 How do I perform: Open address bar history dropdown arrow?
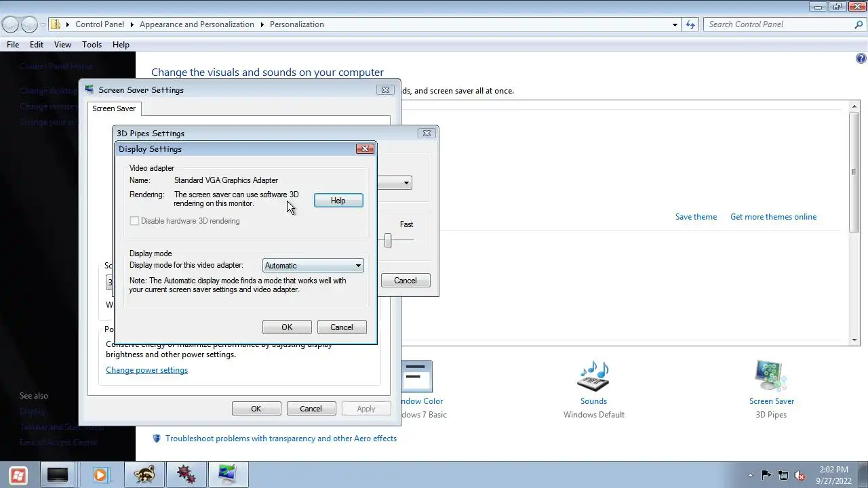tap(675, 24)
